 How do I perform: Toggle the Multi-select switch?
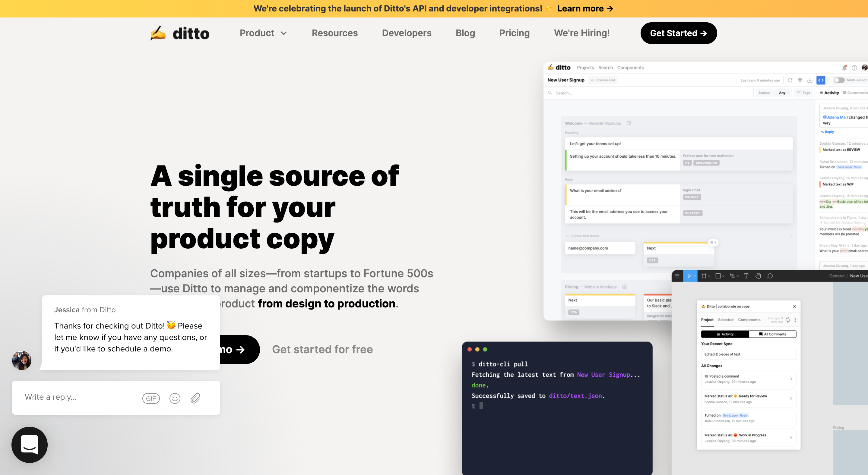coord(839,80)
